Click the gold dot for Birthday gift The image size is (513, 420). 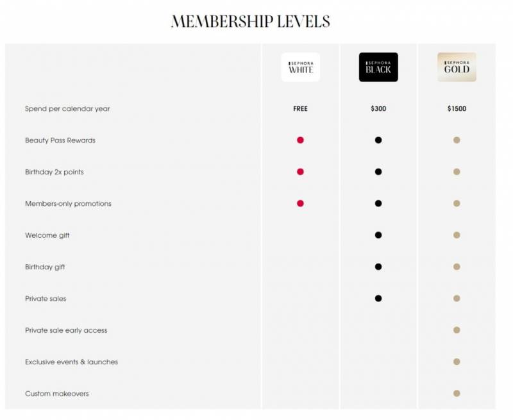(457, 267)
